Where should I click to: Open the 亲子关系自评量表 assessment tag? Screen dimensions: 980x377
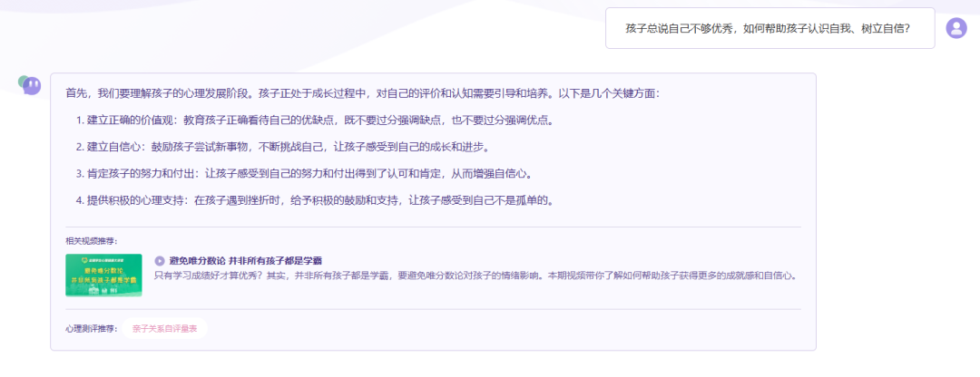click(164, 329)
